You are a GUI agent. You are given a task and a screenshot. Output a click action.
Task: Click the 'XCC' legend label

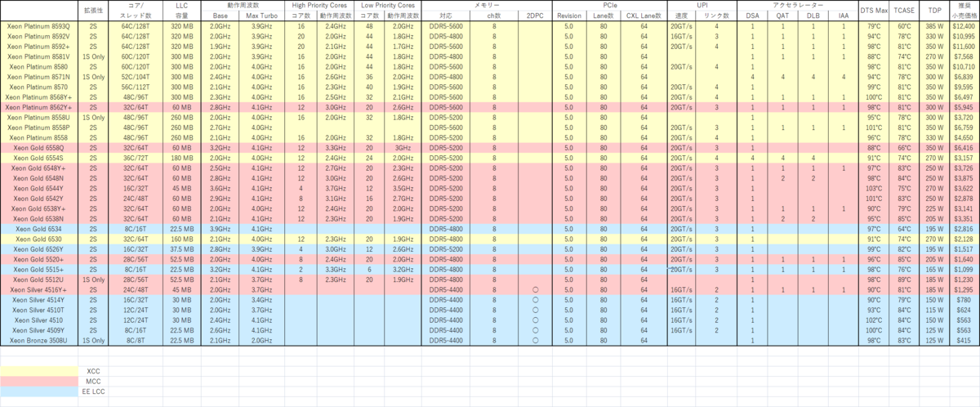click(93, 370)
